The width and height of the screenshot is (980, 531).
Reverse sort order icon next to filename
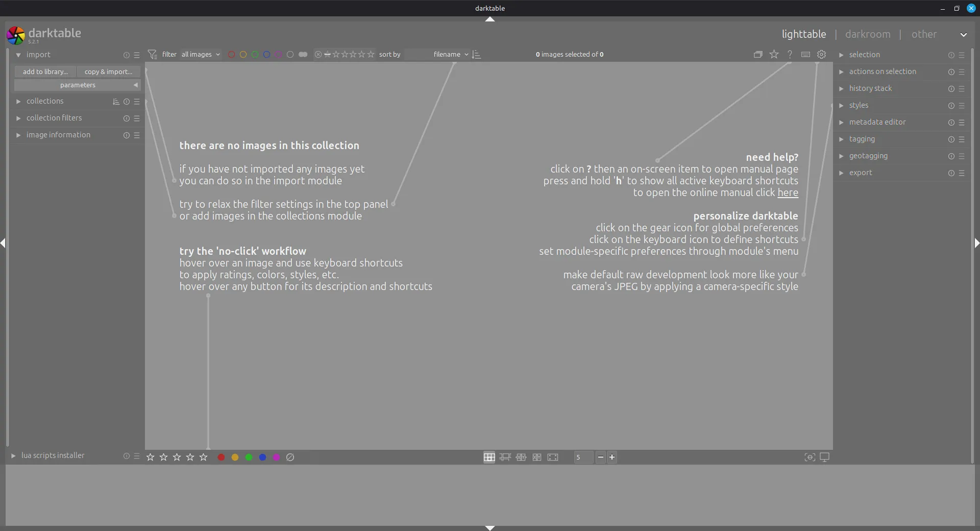point(477,54)
